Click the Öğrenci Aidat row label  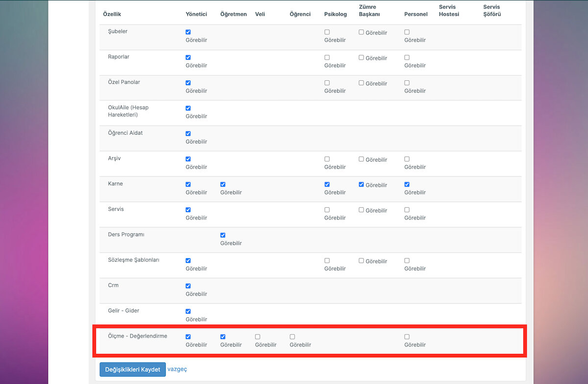(125, 133)
